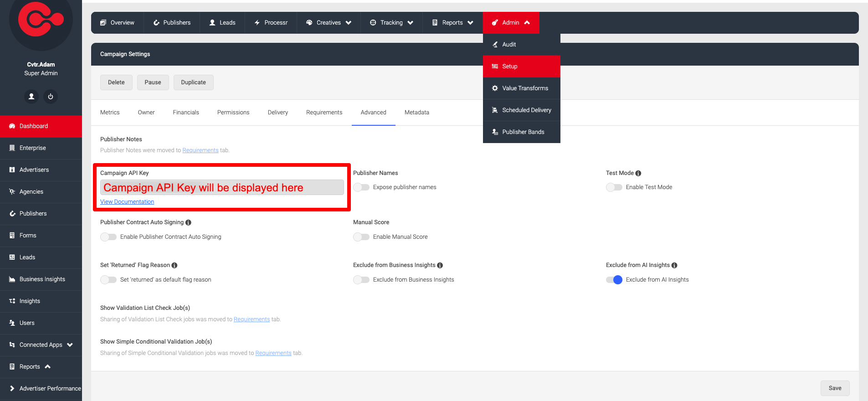The height and width of the screenshot is (401, 868).
Task: Toggle Enable Manual Score switch
Action: click(361, 237)
